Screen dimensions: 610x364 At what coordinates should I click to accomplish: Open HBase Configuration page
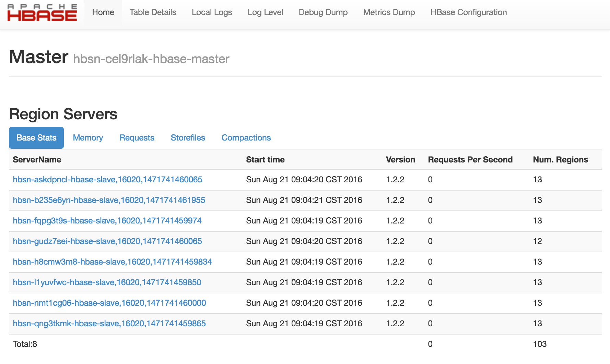[468, 12]
